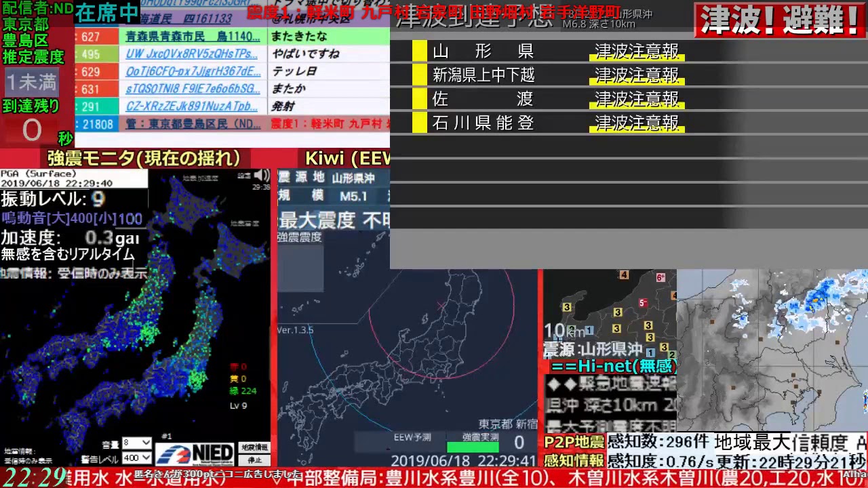
Task: Select comment text やばいですね
Action: [305, 54]
